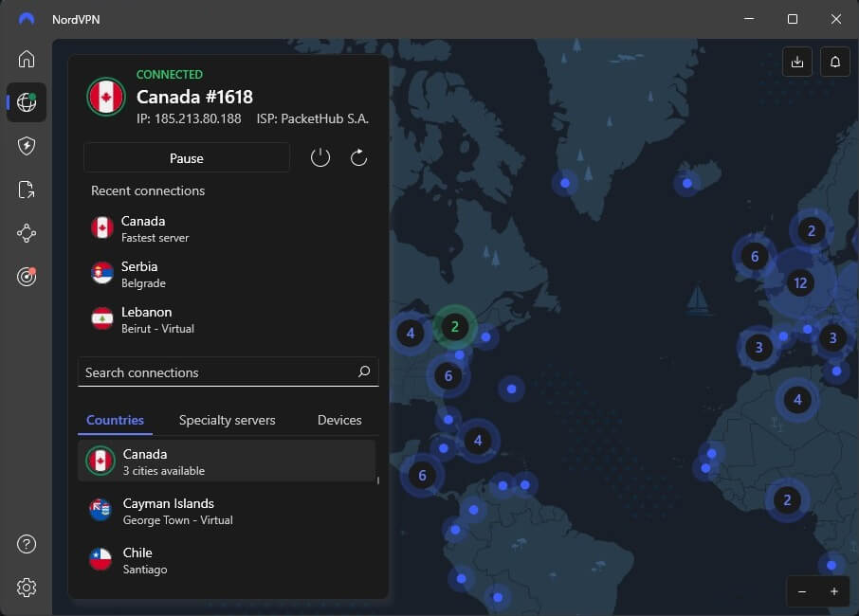Viewport: 859px width, 616px height.
Task: Select Cayman Islands George Town row
Action: click(227, 511)
